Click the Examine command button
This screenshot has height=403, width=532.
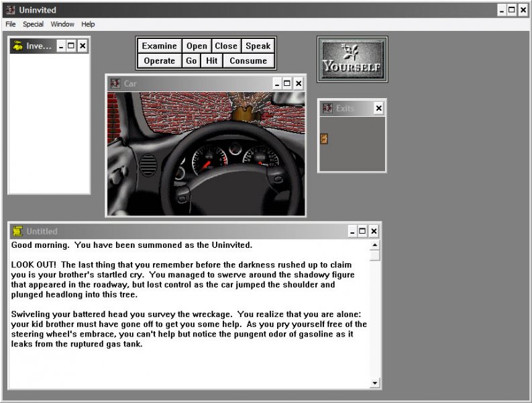pos(159,46)
